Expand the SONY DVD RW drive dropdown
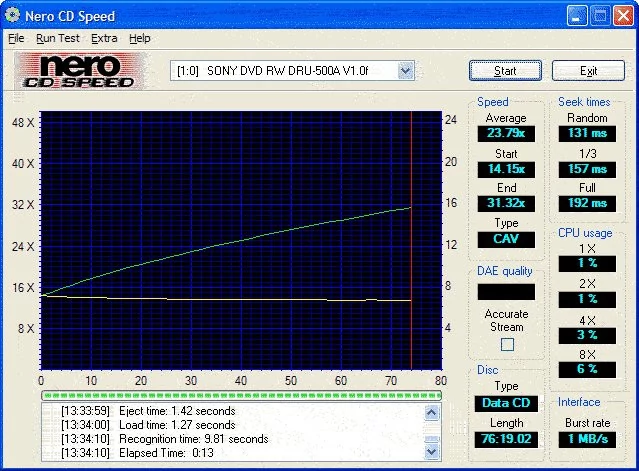Image resolution: width=639 pixels, height=471 pixels. point(405,70)
